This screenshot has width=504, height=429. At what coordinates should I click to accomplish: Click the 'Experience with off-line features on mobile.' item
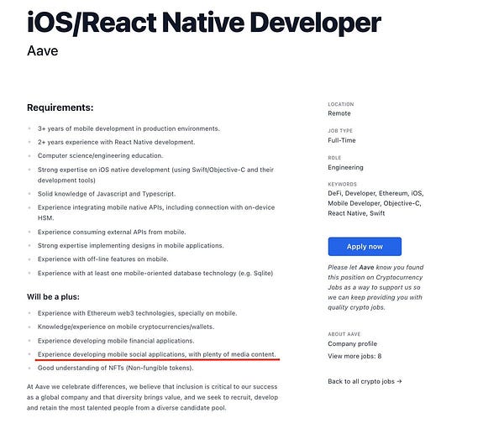tap(102, 259)
